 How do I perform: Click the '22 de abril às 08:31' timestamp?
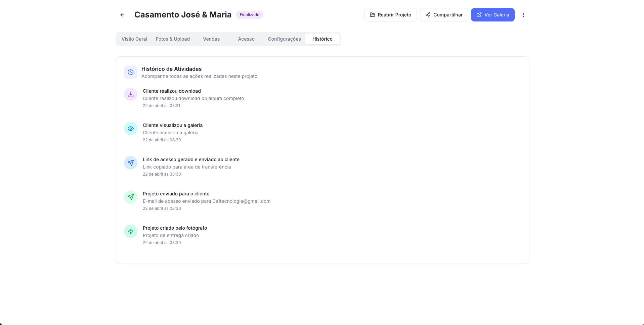coord(161,106)
